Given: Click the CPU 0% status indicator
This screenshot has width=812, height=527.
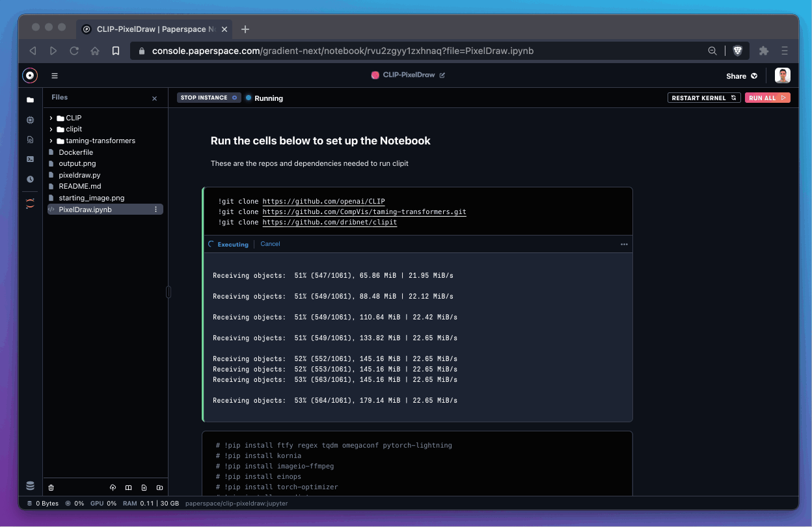Looking at the screenshot, I should tap(75, 504).
